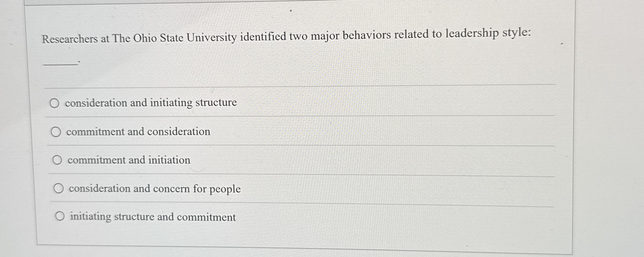Click the answer text "consideration and initiating structure"
This screenshot has width=644, height=257.
(x=151, y=103)
